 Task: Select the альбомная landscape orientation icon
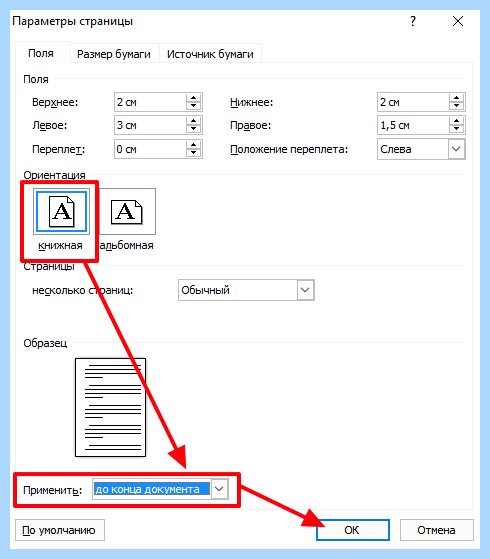127,211
